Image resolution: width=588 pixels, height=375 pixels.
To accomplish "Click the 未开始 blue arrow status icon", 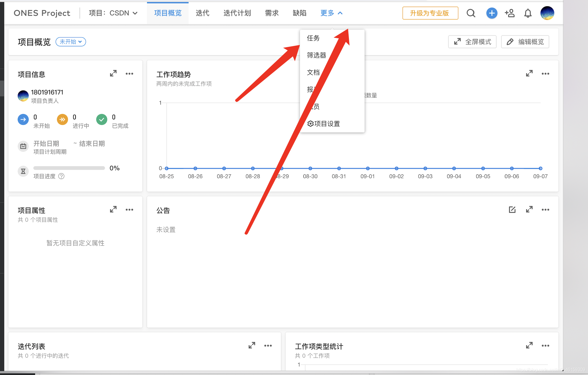I will (23, 120).
